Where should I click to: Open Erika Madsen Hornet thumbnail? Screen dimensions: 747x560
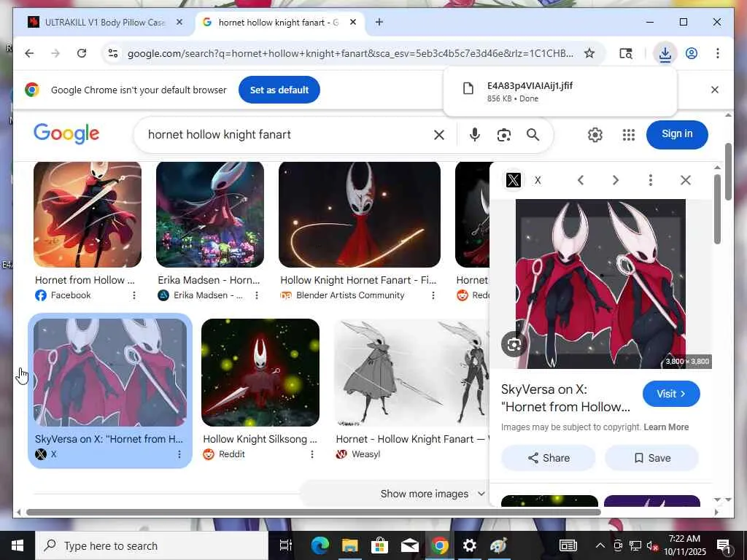tap(210, 215)
